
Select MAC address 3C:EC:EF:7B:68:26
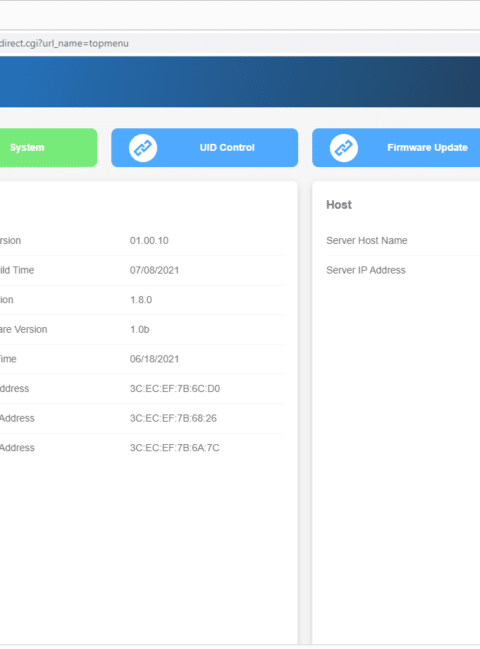point(173,418)
